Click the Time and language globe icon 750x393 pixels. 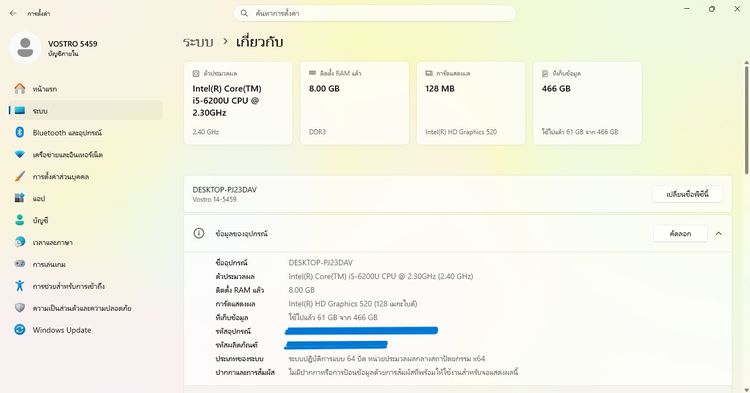(x=20, y=242)
